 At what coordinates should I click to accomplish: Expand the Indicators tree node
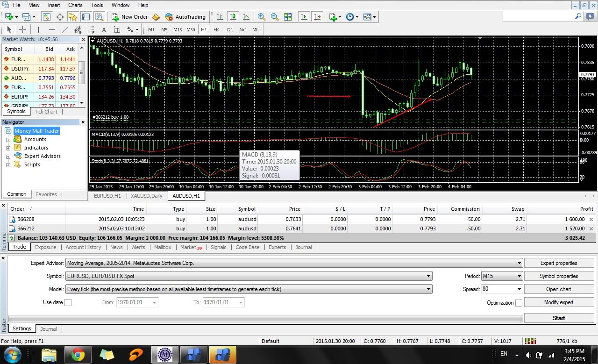8,148
